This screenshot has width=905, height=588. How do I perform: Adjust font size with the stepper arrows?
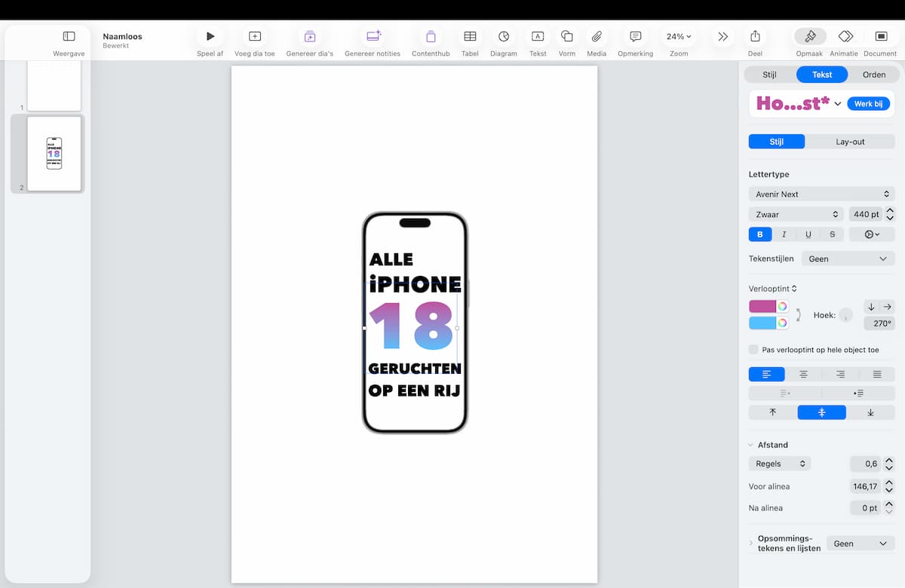pyautogui.click(x=889, y=214)
